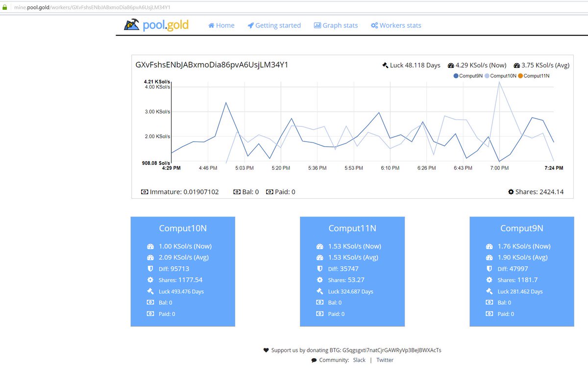Screen dimensions: 588x371
Task: Click the heart icon beside Support us
Action: click(266, 350)
